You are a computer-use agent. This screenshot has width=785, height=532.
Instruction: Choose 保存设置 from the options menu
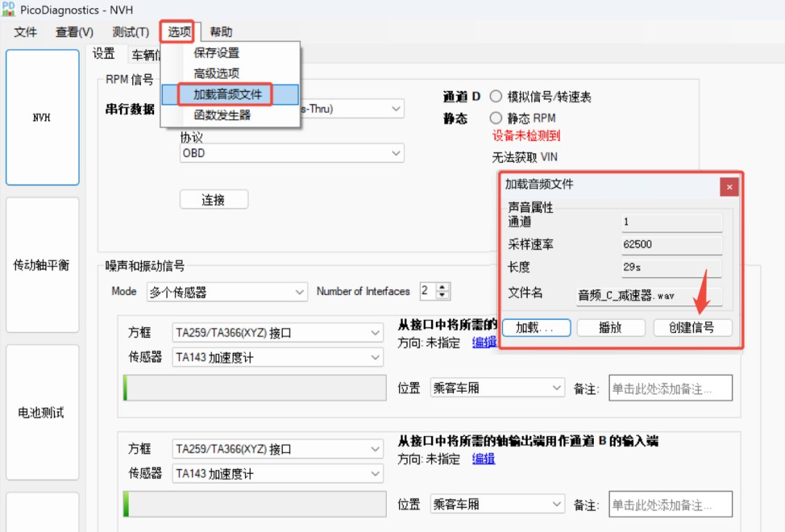coord(230,52)
